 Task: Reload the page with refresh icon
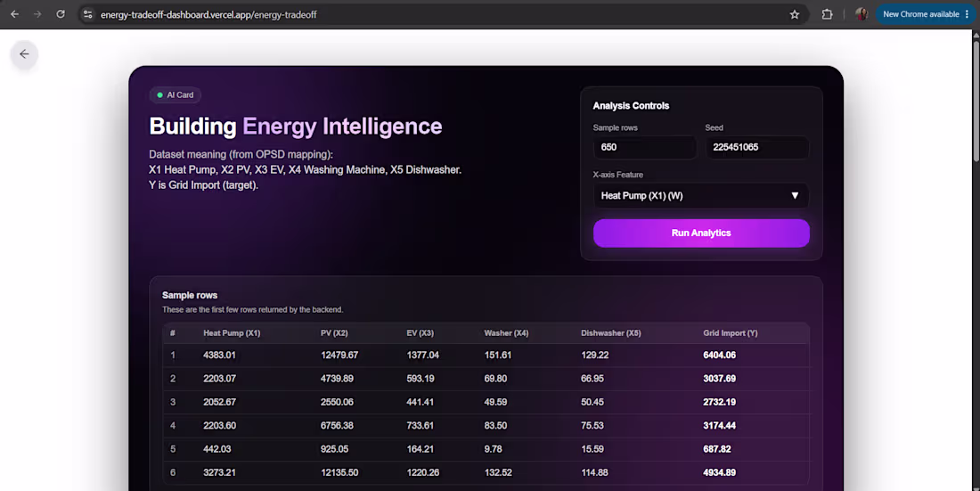coord(61,13)
